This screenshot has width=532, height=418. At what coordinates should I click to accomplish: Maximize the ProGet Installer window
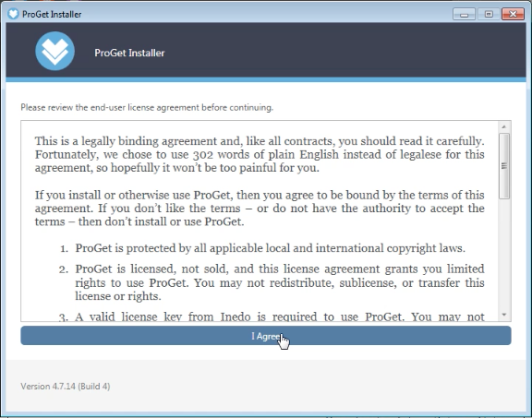[x=489, y=14]
